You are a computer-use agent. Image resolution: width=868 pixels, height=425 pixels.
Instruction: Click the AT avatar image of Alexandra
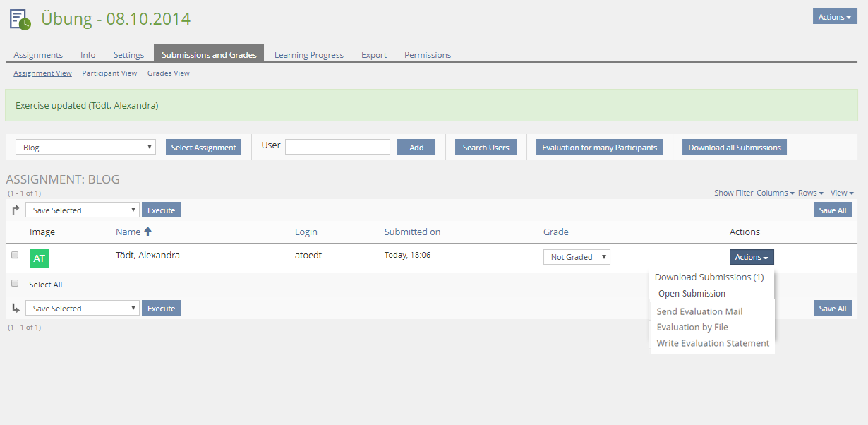[x=39, y=258]
